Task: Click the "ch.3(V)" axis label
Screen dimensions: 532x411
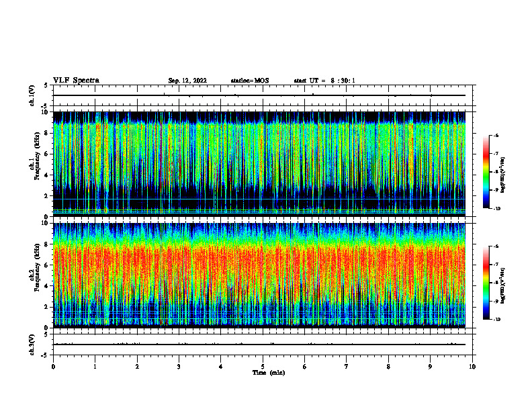Action: tap(32, 345)
